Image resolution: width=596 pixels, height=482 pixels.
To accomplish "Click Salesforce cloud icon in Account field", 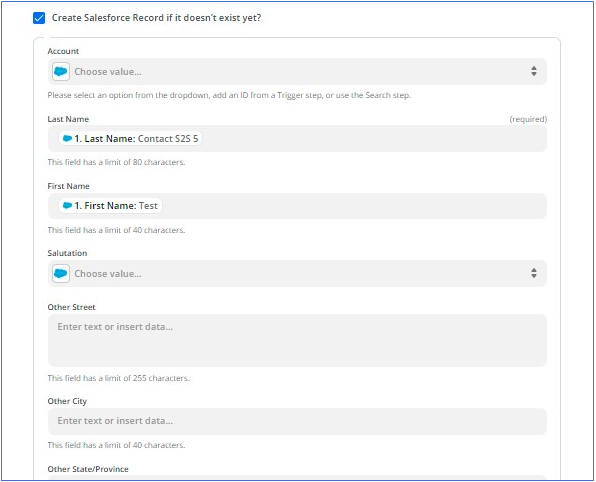I will (x=60, y=71).
